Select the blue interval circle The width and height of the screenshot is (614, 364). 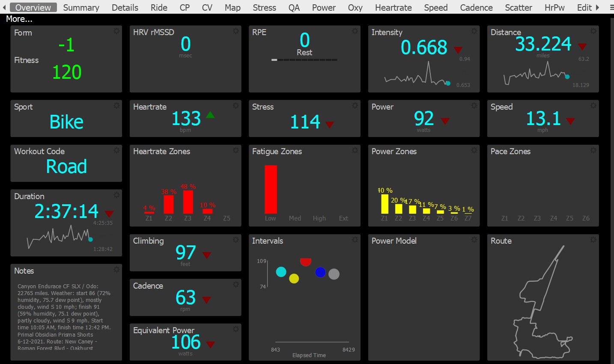(x=320, y=272)
